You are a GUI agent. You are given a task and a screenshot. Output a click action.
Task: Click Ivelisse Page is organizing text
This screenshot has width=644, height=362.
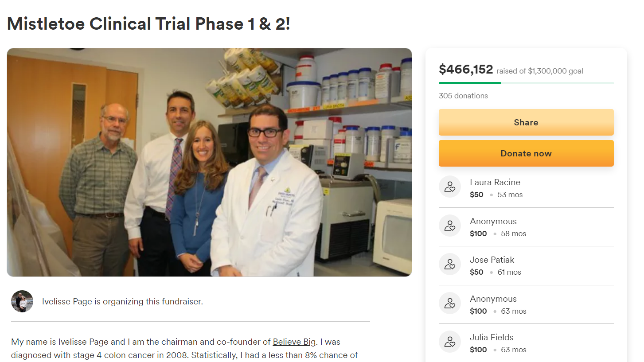pos(122,302)
